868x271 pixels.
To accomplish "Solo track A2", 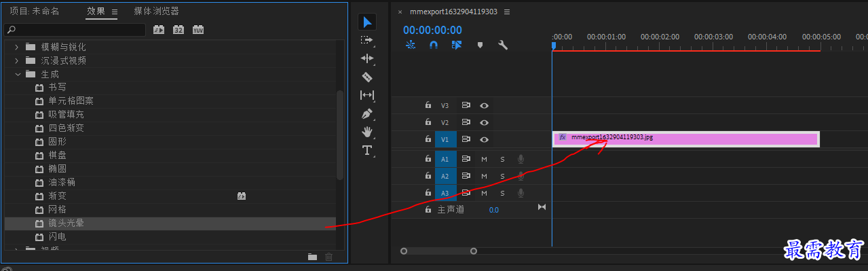I will [x=503, y=176].
